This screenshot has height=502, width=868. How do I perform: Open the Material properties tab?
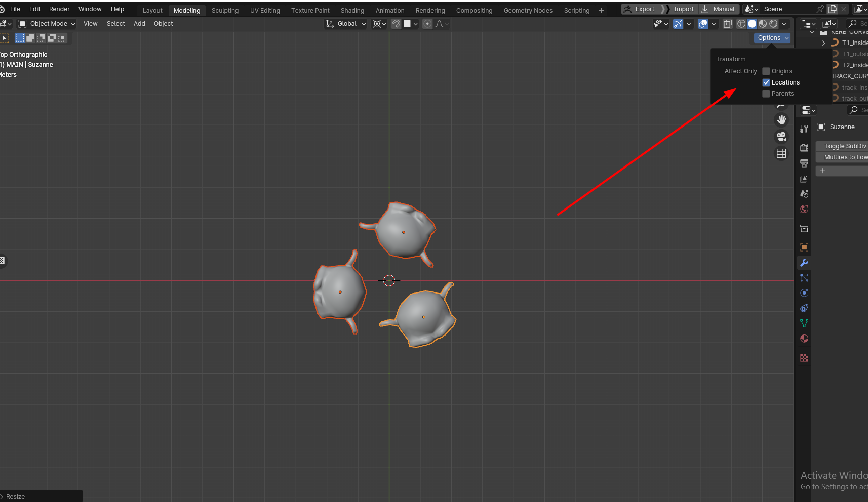pos(804,339)
